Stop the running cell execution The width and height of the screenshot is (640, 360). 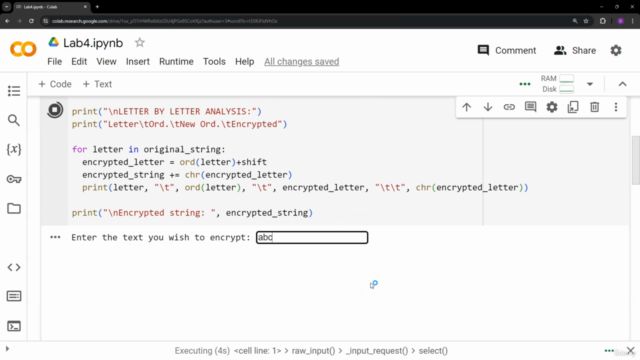55,110
